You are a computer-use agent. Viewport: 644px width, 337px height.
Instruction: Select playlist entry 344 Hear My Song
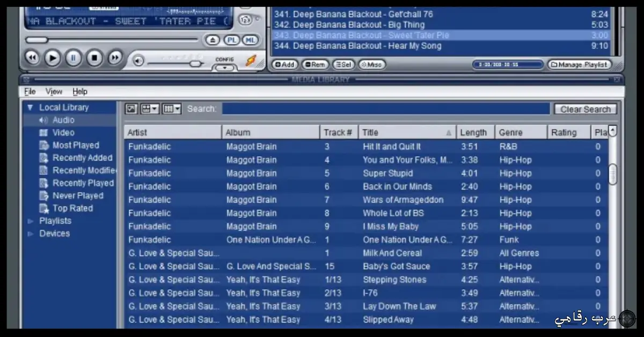[441, 46]
